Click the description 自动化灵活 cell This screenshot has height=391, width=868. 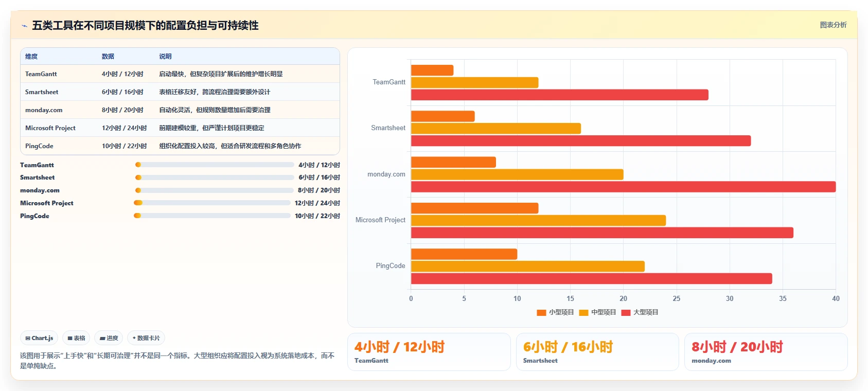point(215,110)
